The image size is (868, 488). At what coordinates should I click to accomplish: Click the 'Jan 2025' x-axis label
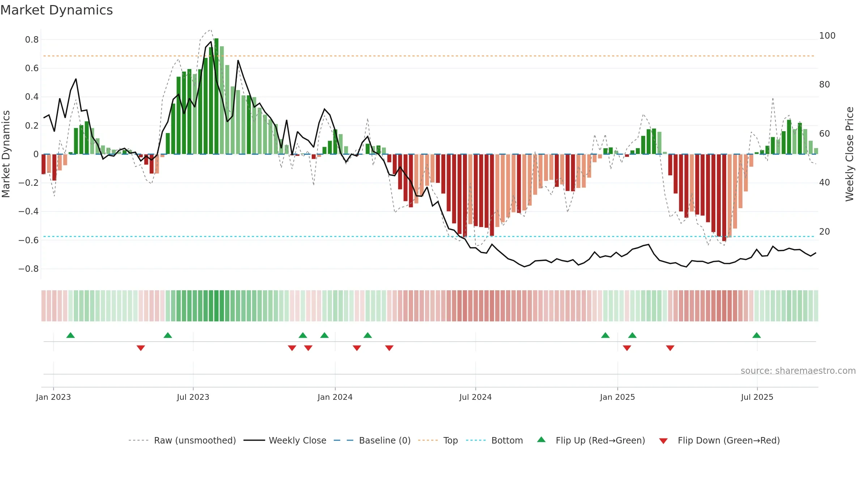pyautogui.click(x=618, y=397)
